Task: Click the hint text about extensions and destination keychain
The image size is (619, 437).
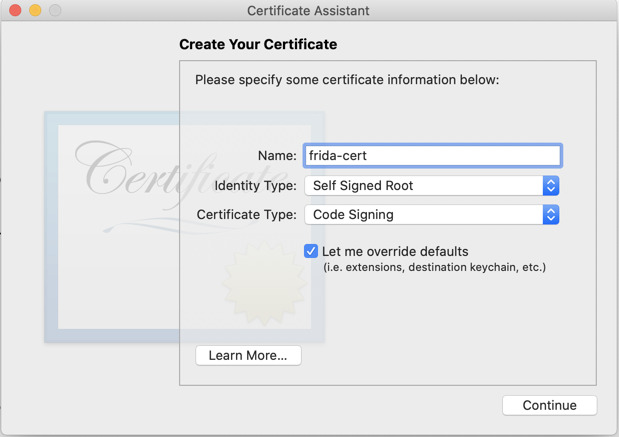Action: pos(434,267)
